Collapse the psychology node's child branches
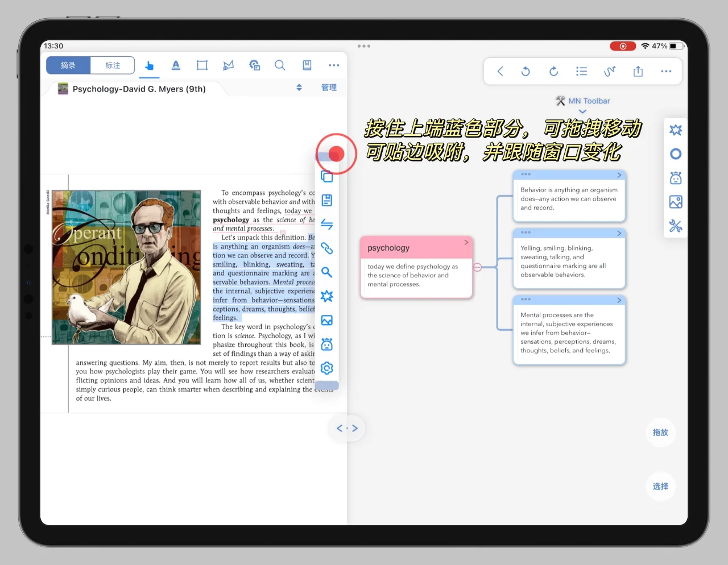Screen dimensions: 728x565 click(478, 267)
